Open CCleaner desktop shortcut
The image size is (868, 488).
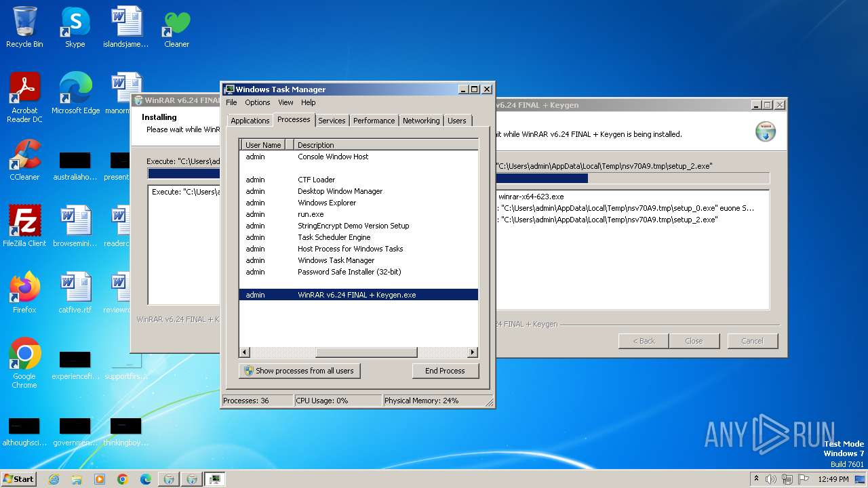click(x=24, y=160)
